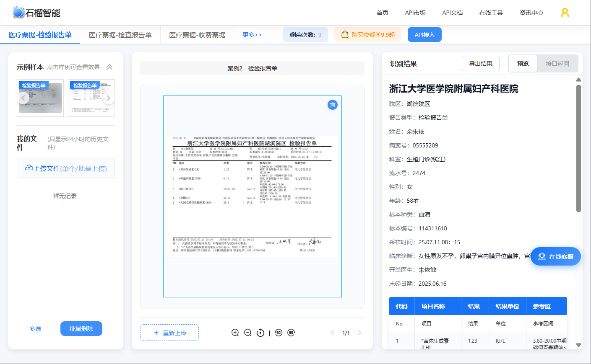Open the API市场 menu item
The image size is (591, 364).
click(415, 13)
